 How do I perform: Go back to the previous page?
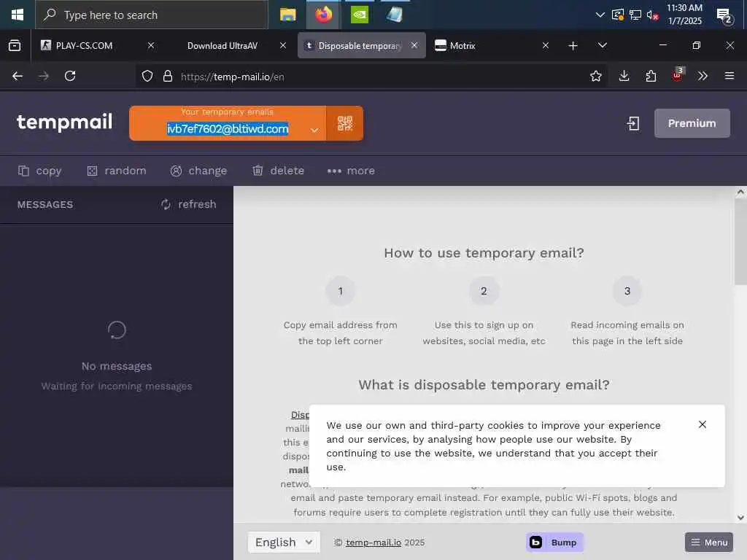pyautogui.click(x=18, y=76)
